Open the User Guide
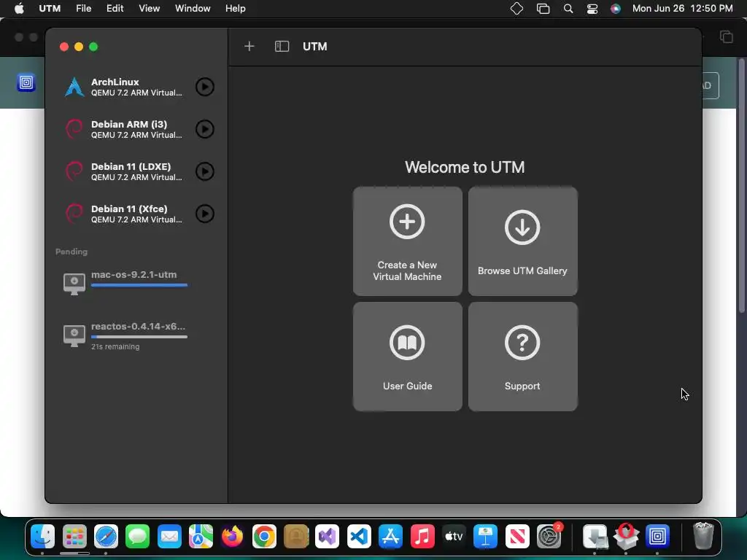This screenshot has height=560, width=747. pos(407,356)
